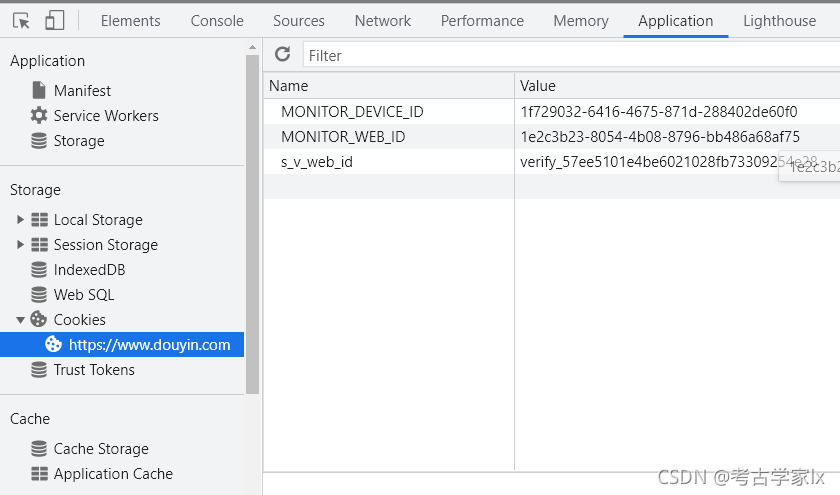This screenshot has width=840, height=495.
Task: Click the Local Storage grid icon
Action: [39, 220]
